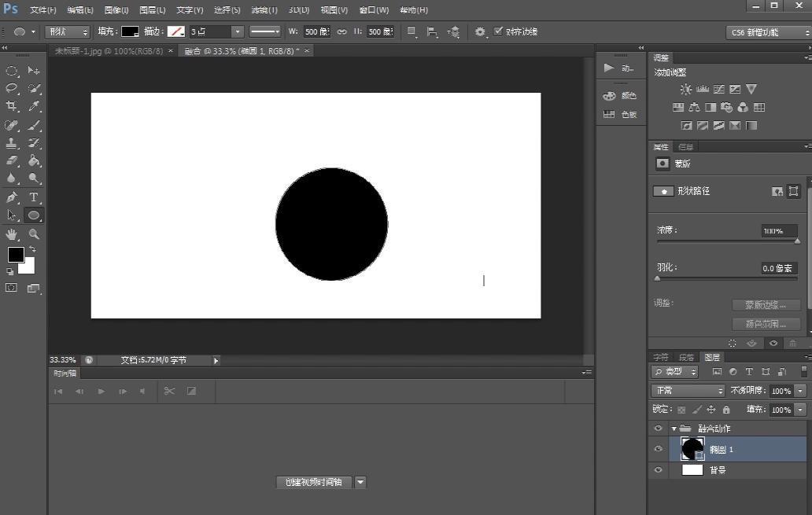Viewport: 812px width, 515px height.
Task: Select the Eraser tool
Action: 11,161
